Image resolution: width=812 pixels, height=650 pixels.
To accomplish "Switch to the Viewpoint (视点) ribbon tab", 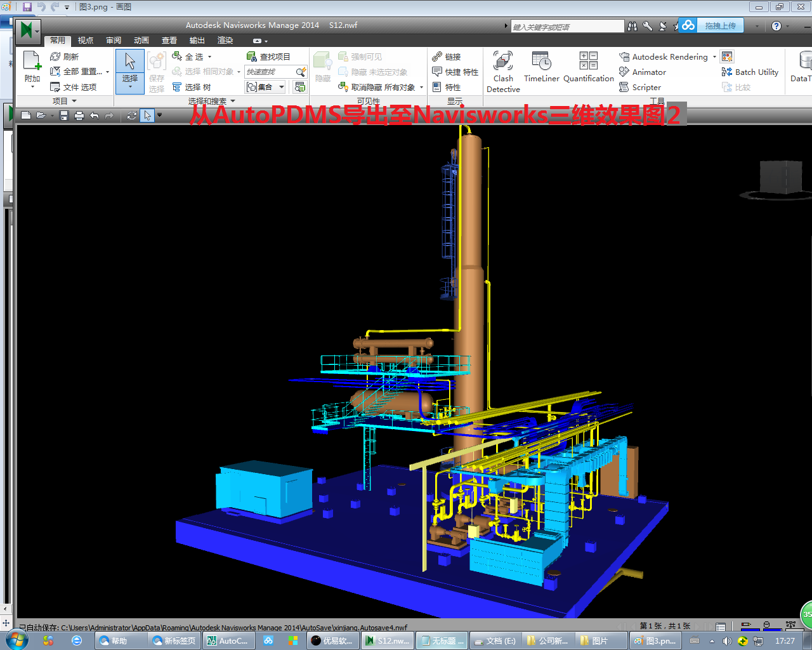I will 86,41.
